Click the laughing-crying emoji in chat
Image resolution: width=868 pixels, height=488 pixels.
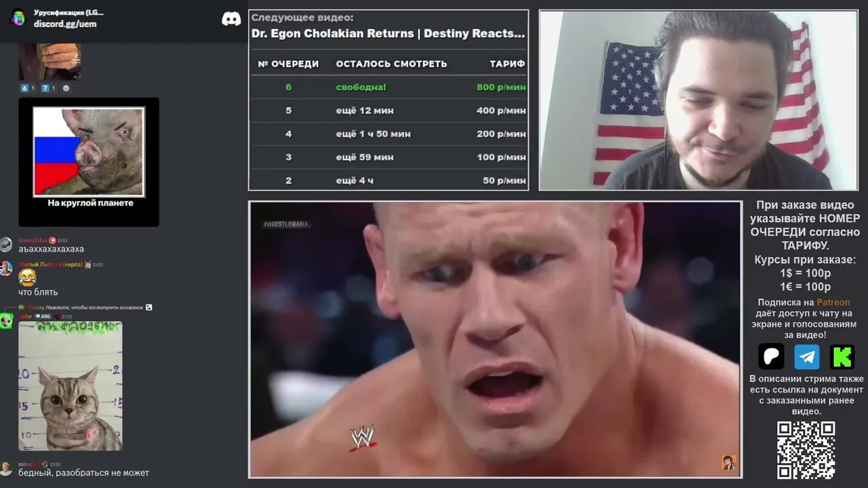[27, 277]
